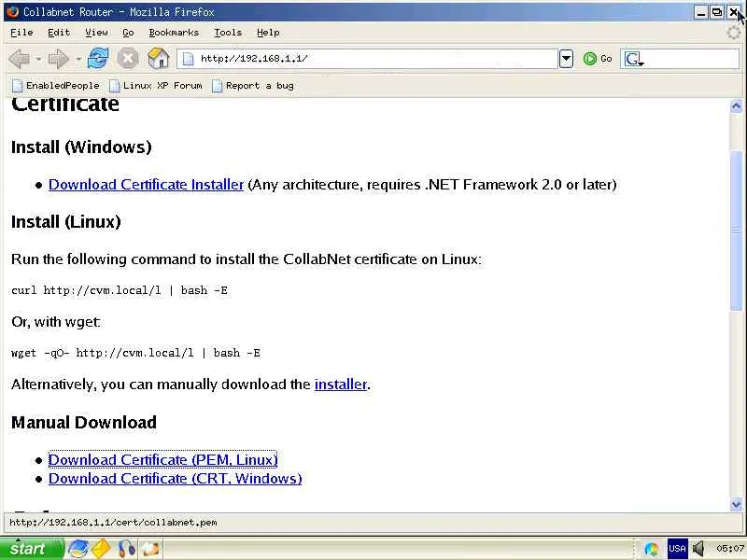This screenshot has height=560, width=747.
Task: Open the Edit menu
Action: 59,33
